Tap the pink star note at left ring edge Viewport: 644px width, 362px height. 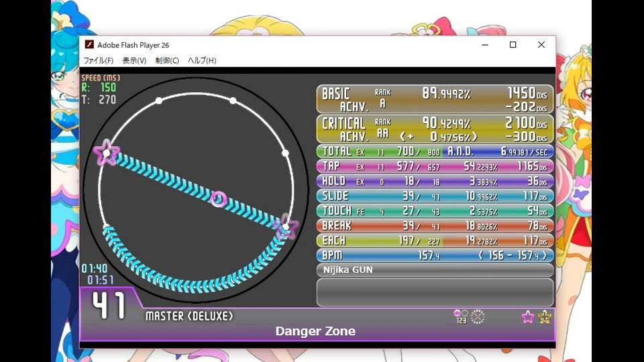click(107, 153)
